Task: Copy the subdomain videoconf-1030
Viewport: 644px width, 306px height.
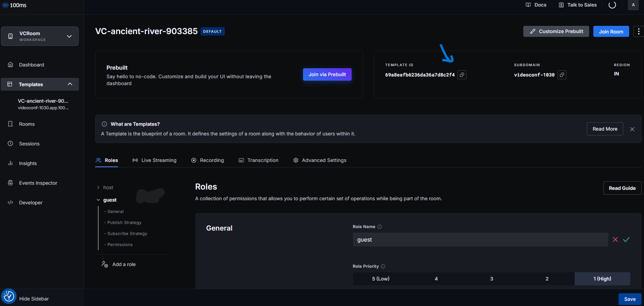Action: point(562,75)
